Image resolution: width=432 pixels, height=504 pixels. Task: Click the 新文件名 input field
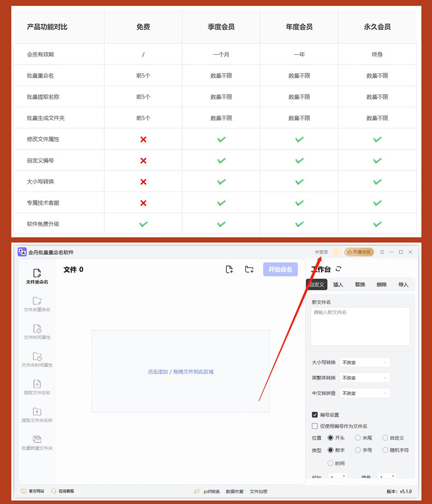(x=360, y=327)
